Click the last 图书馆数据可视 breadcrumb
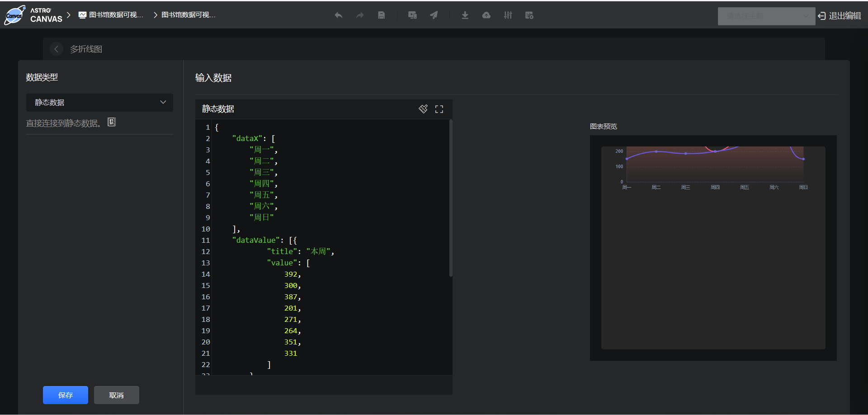This screenshot has width=868, height=415. point(189,15)
